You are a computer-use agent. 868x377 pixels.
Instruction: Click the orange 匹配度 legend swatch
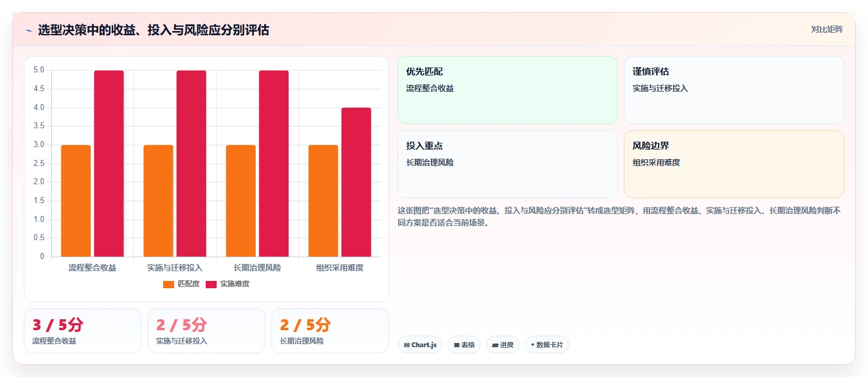pyautogui.click(x=169, y=285)
